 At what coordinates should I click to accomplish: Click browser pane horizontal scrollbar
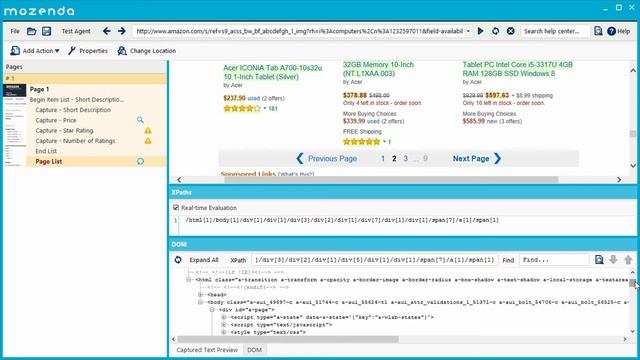pos(391,180)
